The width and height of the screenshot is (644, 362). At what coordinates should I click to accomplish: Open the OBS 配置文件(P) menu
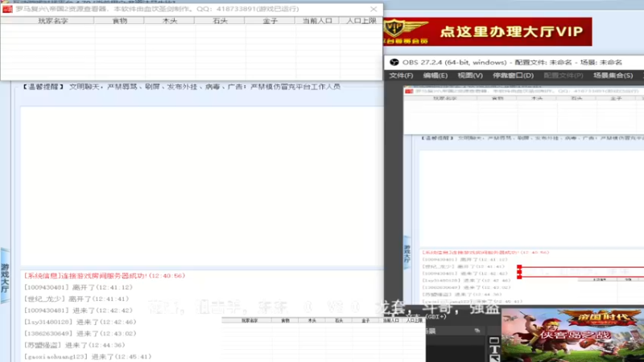563,76
